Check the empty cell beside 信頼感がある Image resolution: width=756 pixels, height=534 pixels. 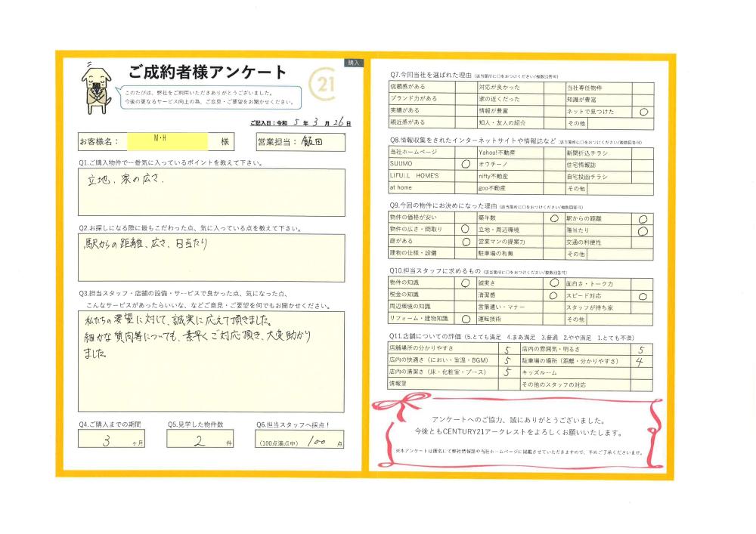[x=466, y=87]
